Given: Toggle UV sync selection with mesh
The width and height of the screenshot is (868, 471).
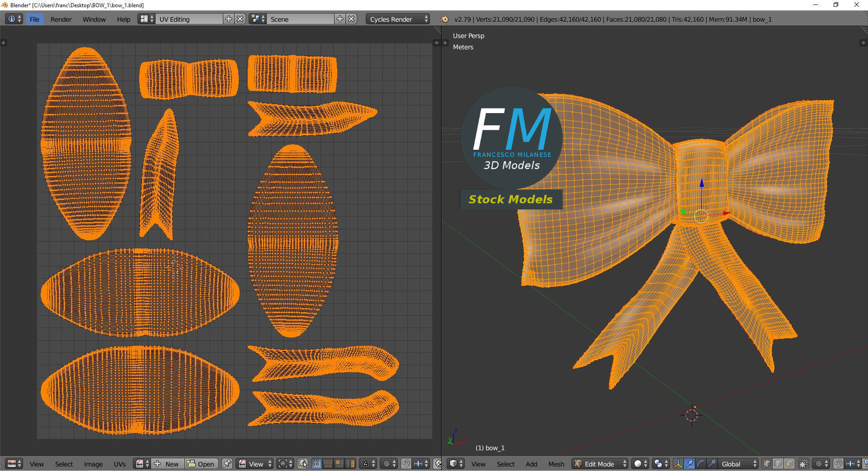Looking at the screenshot, I should [x=302, y=464].
